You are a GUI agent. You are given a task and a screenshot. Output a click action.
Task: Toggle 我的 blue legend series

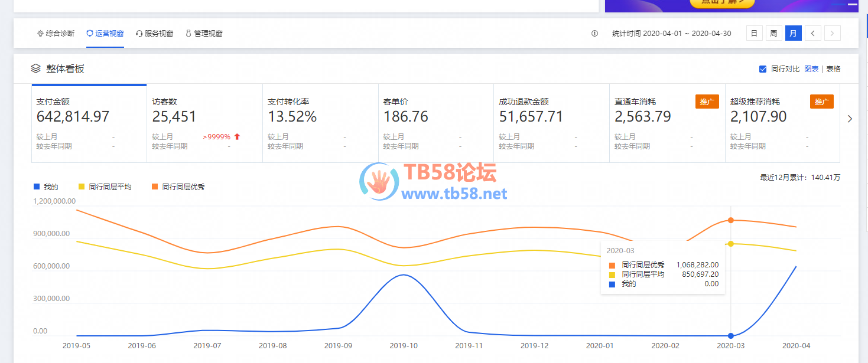coord(37,187)
